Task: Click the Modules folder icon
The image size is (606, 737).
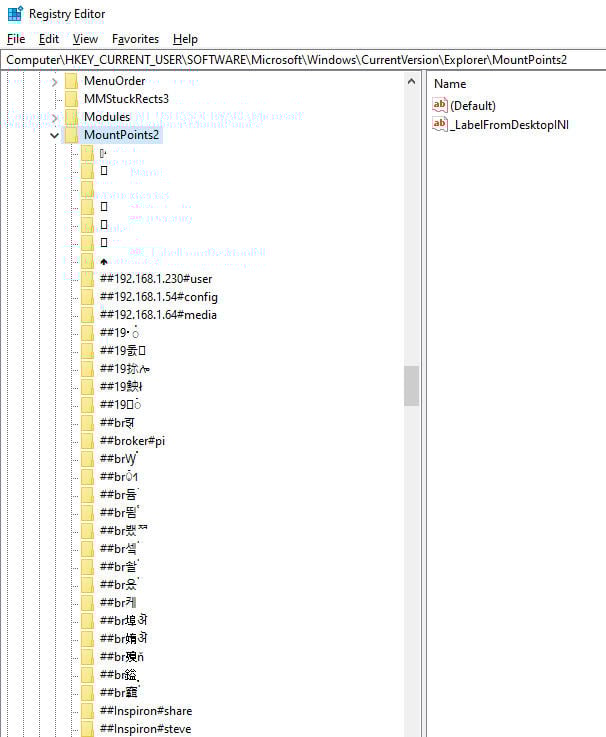Action: 71,117
